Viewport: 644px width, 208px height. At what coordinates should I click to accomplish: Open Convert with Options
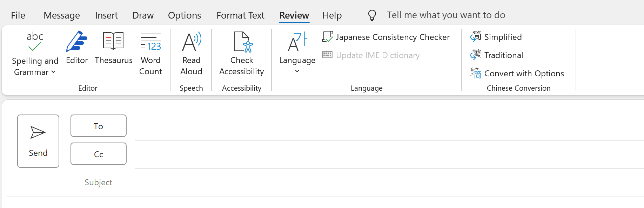[517, 74]
